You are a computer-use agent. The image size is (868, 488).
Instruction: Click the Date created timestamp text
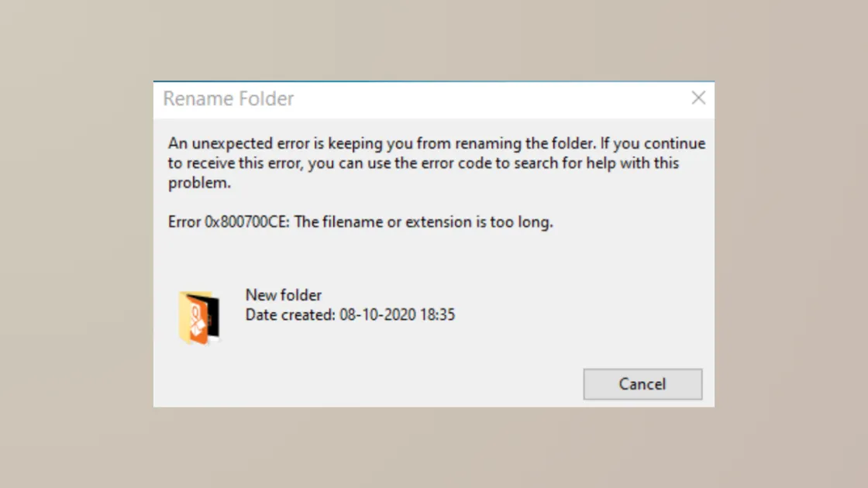[350, 314]
